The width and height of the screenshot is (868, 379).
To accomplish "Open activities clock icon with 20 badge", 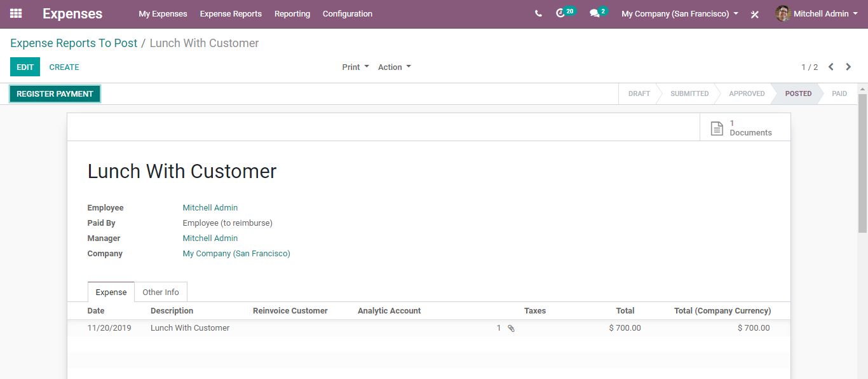I will pyautogui.click(x=565, y=13).
